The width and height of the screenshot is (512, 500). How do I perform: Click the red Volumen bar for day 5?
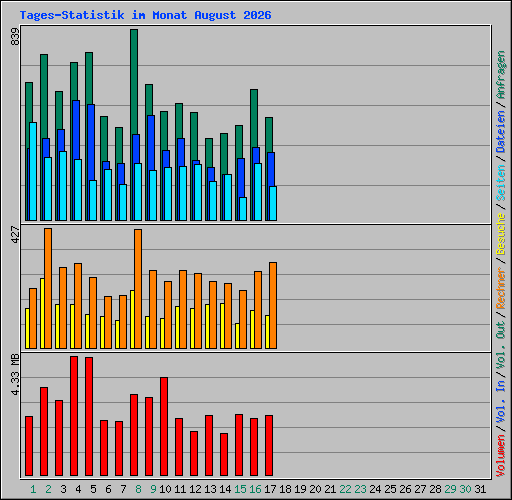click(89, 417)
